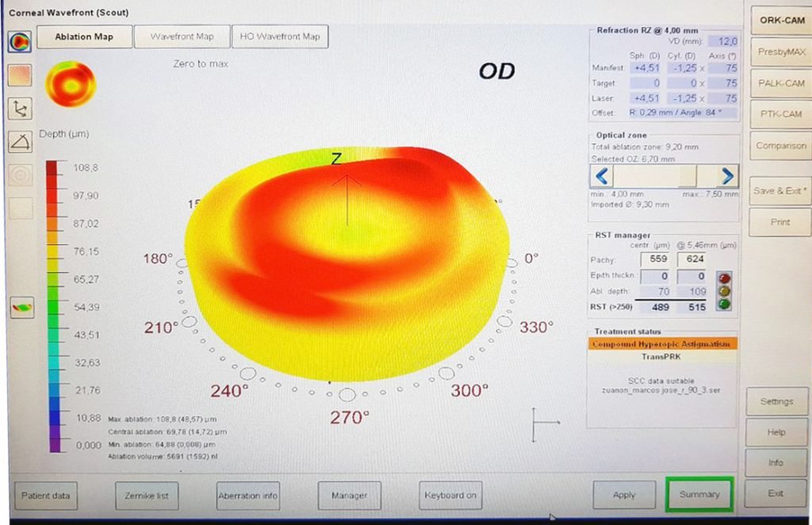Click the left arrow to decrease Selected OZ
812x525 pixels.
click(601, 176)
